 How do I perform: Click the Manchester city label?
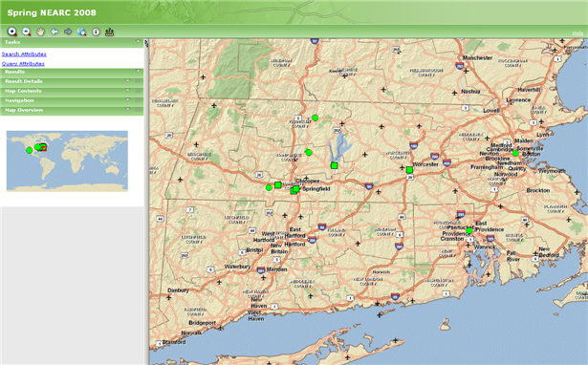point(477,57)
